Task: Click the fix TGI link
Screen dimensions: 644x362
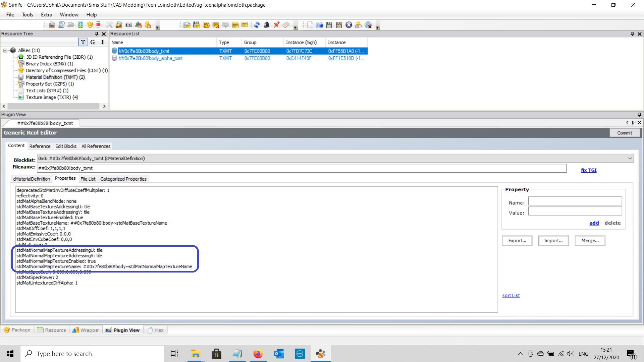Action: [x=588, y=170]
